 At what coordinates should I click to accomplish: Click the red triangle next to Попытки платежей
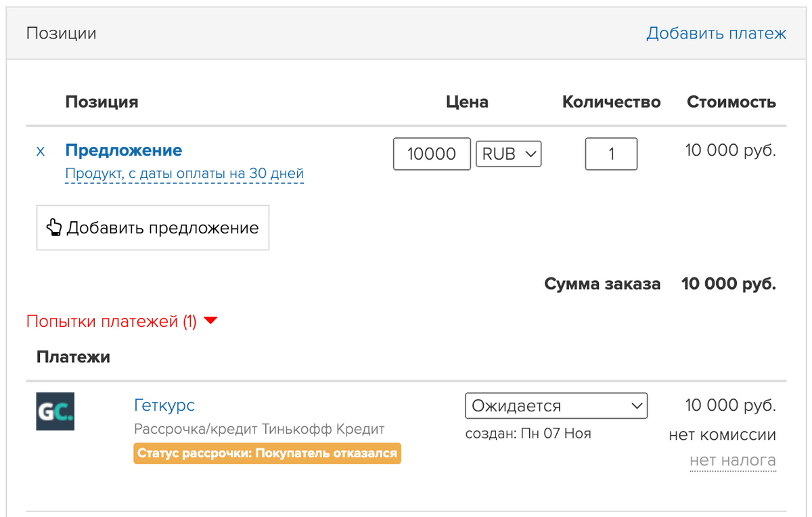tap(210, 321)
